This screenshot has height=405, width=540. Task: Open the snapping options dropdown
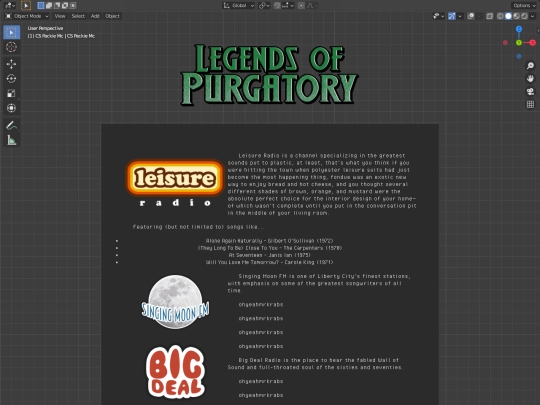click(288, 6)
